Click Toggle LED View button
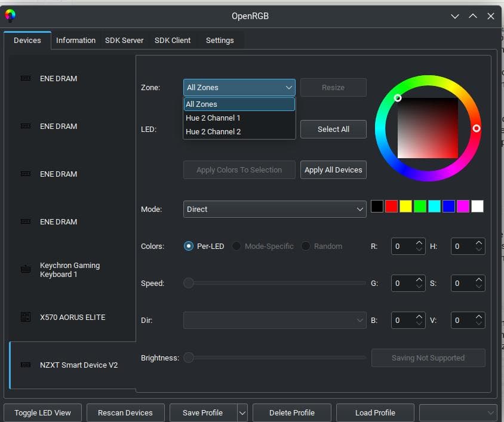The image size is (504, 422). tap(42, 412)
